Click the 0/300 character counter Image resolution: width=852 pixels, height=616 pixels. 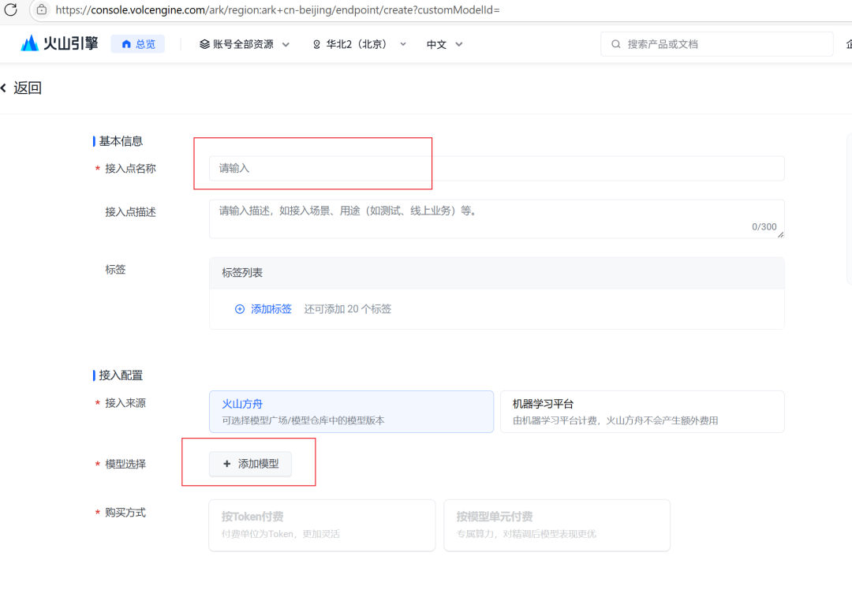click(764, 226)
